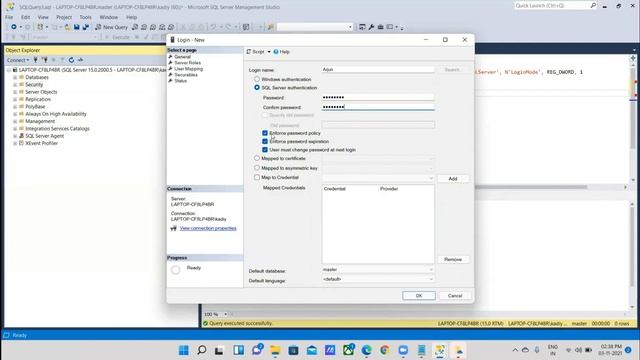Uncheck Enforce password policy
The image size is (640, 360).
click(x=265, y=133)
